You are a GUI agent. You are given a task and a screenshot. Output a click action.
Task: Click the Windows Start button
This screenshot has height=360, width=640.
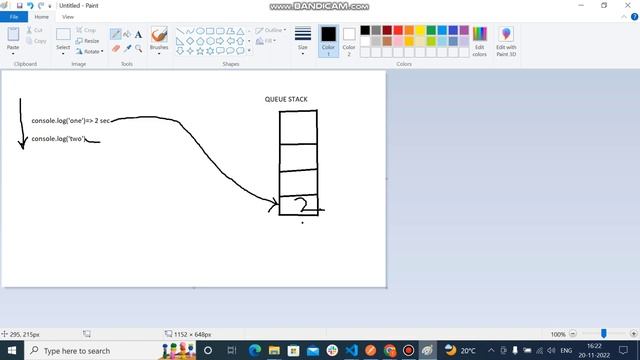point(12,350)
